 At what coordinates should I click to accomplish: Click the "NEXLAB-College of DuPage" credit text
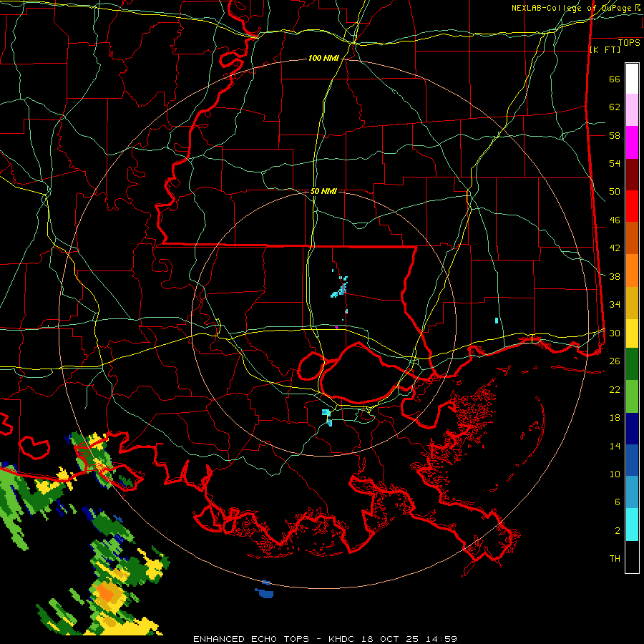(571, 8)
